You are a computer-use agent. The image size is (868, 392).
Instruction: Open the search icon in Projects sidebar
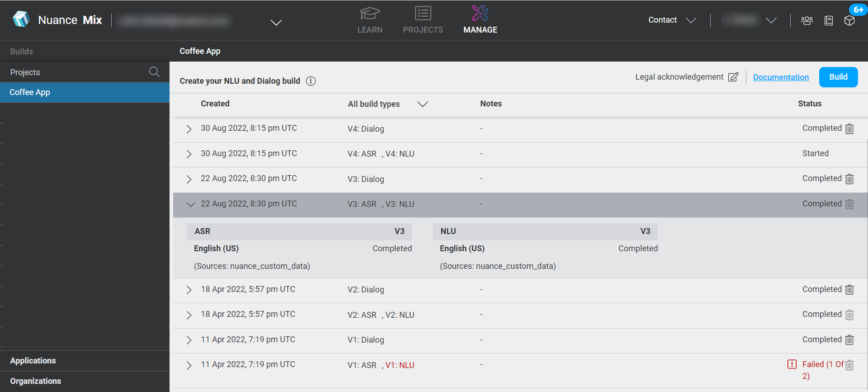point(154,72)
